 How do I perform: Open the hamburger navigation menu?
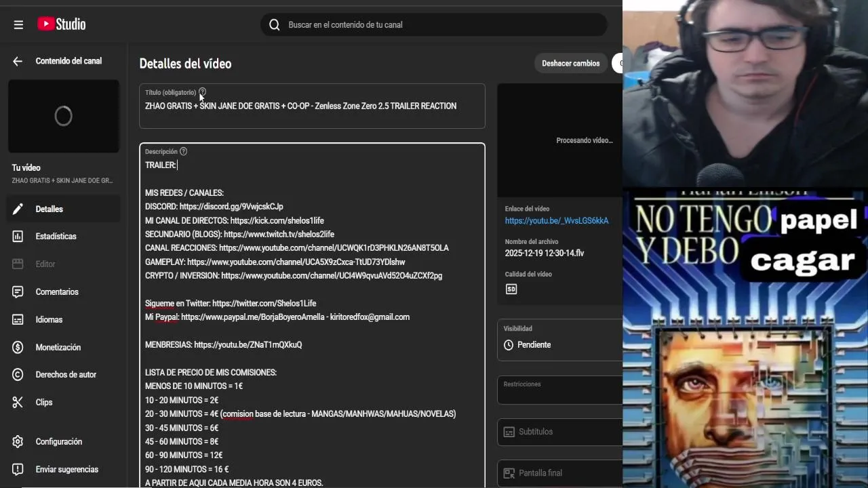[18, 24]
